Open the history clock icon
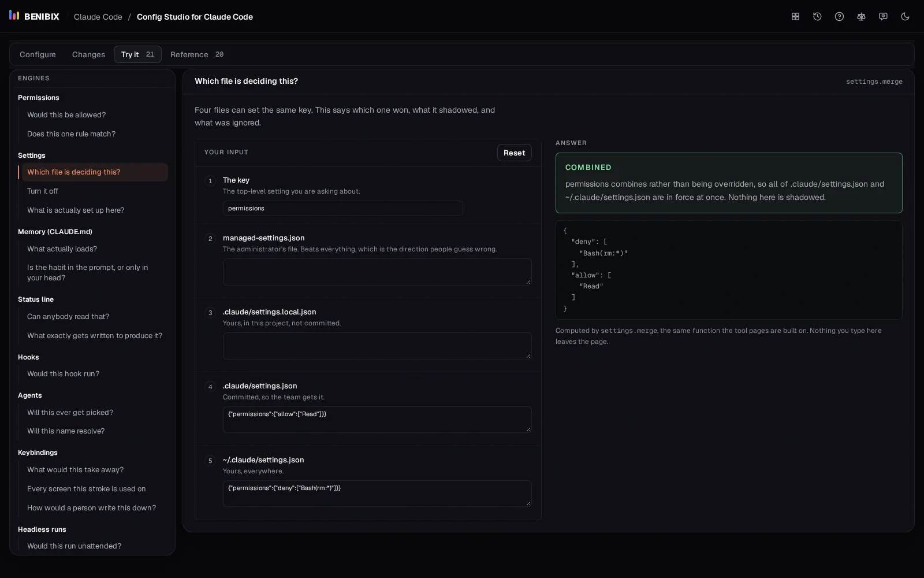Viewport: 924px width, 578px height. [817, 17]
